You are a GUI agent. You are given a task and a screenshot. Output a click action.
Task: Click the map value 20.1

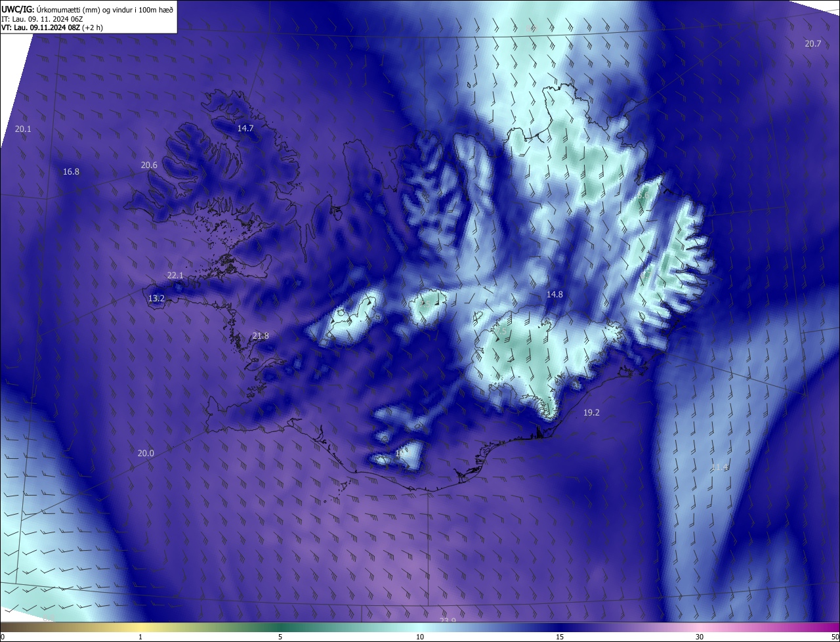coord(23,129)
